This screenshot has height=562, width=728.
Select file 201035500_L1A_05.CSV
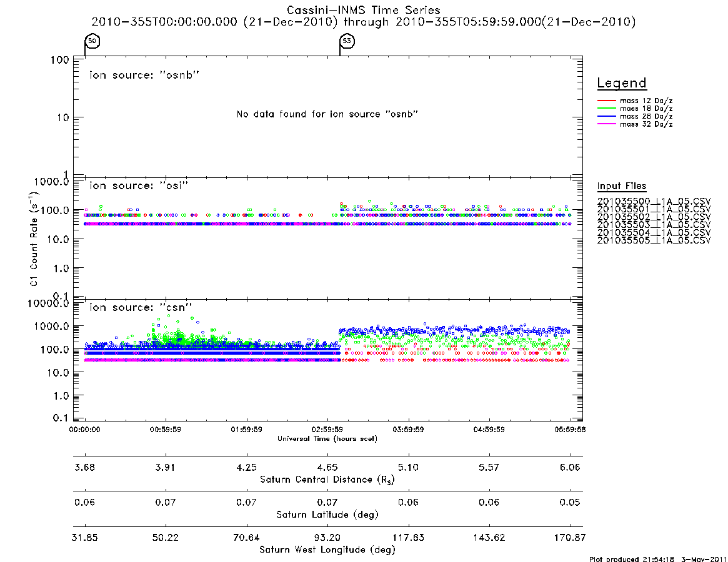[654, 202]
